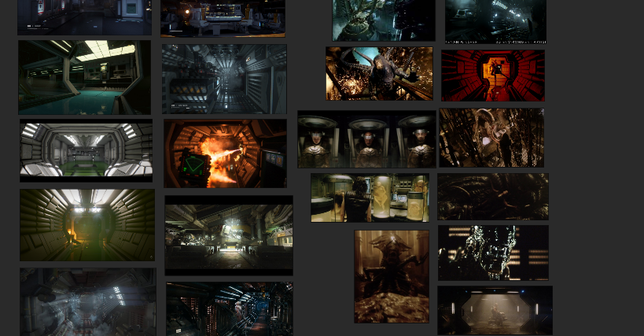Click the brown hive with alien and person
Viewport: 644px width, 336px height.
(491, 138)
